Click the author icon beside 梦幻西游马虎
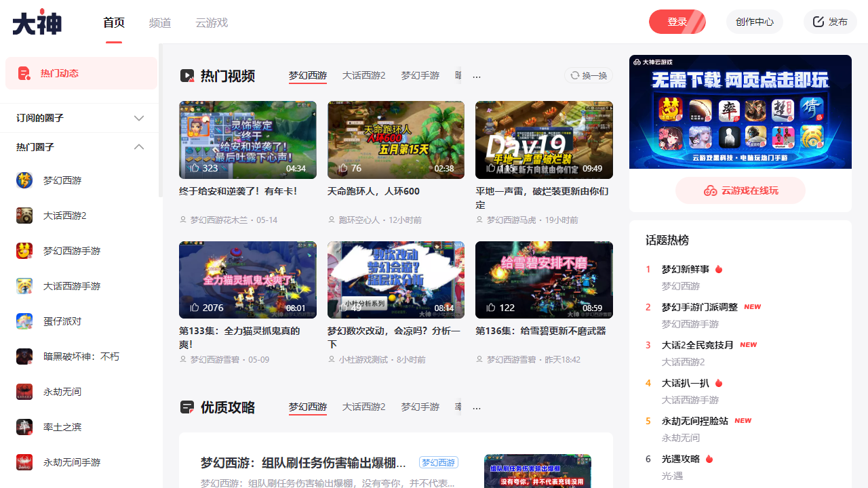Viewport: 868px width, 488px height. coord(479,220)
